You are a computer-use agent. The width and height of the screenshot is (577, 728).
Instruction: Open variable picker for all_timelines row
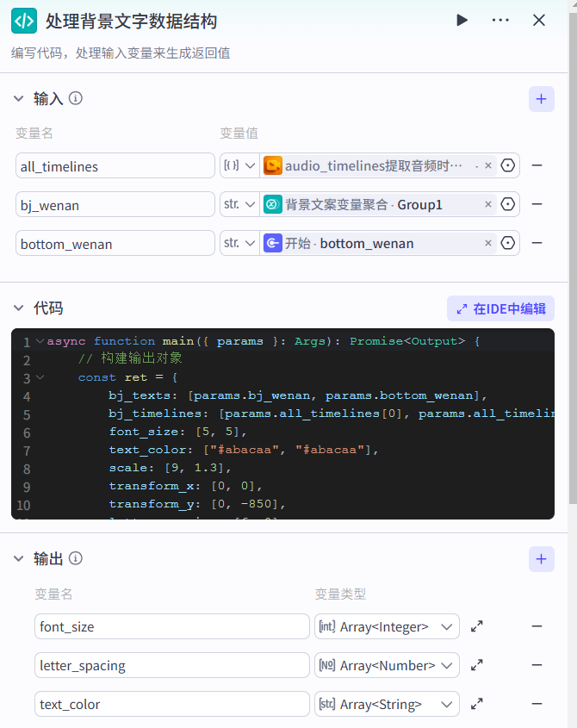(x=508, y=165)
